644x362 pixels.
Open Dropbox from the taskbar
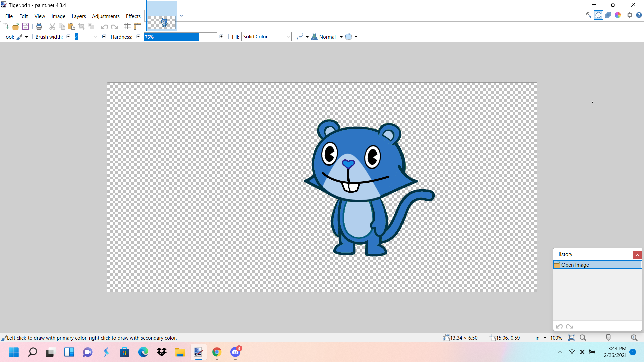click(161, 352)
